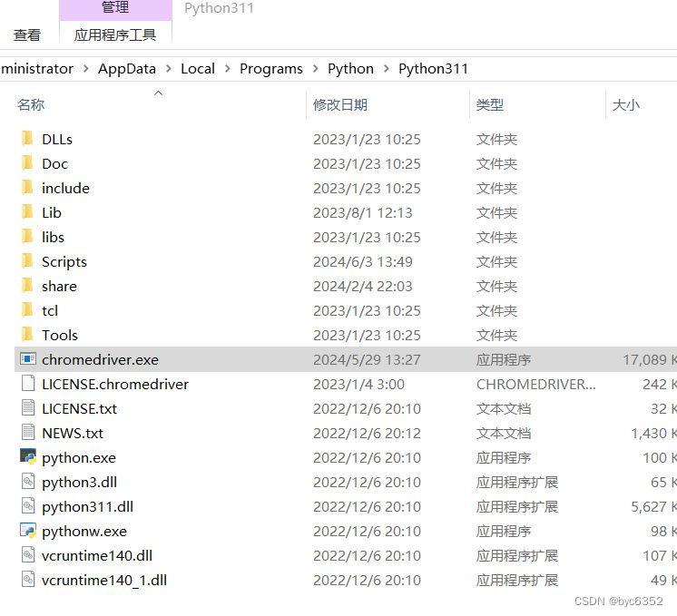Screen dimensions: 677x616
Task: Click the Scripts folder icon
Action: click(x=27, y=261)
